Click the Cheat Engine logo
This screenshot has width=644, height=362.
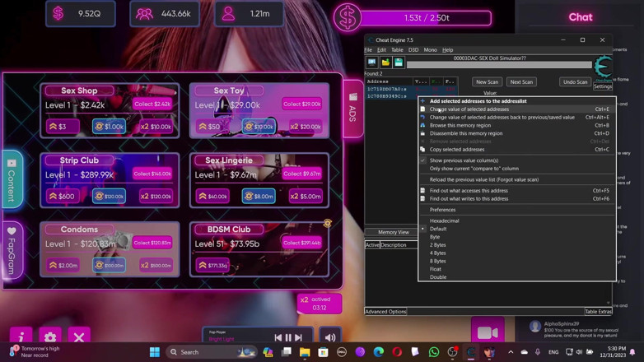[x=603, y=67]
